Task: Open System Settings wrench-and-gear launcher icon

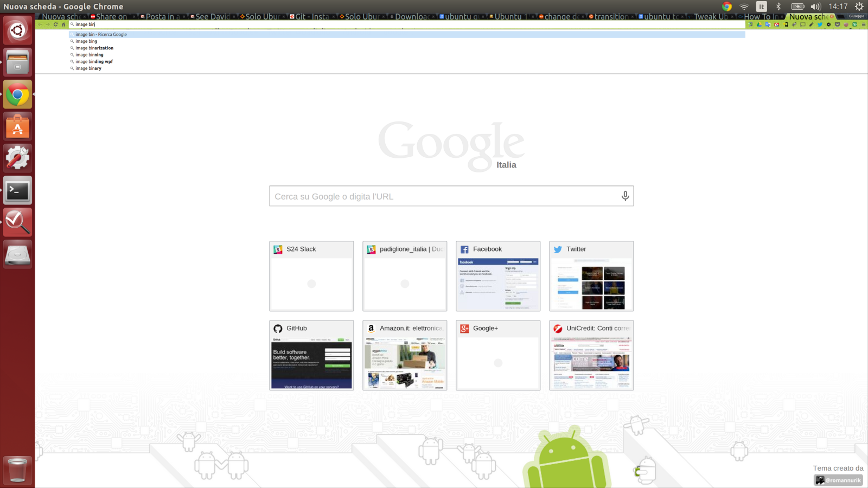Action: click(x=17, y=158)
